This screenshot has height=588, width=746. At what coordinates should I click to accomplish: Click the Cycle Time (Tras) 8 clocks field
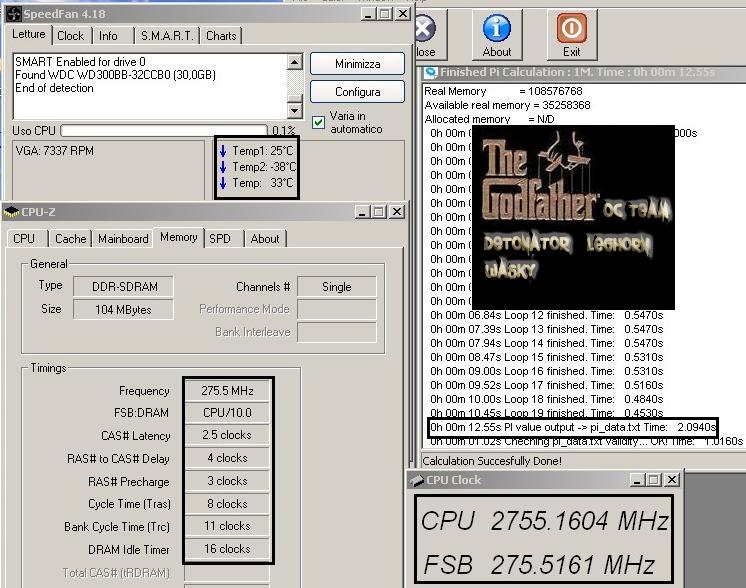tap(227, 503)
